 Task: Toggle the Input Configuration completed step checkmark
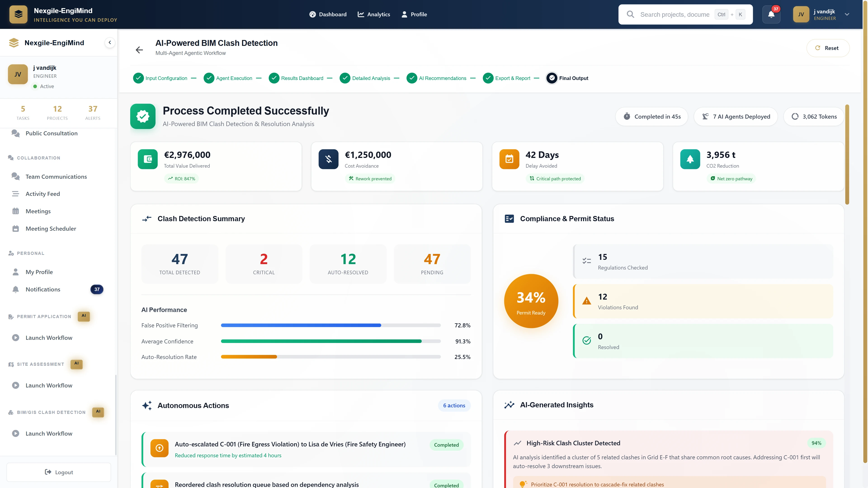[x=138, y=78]
